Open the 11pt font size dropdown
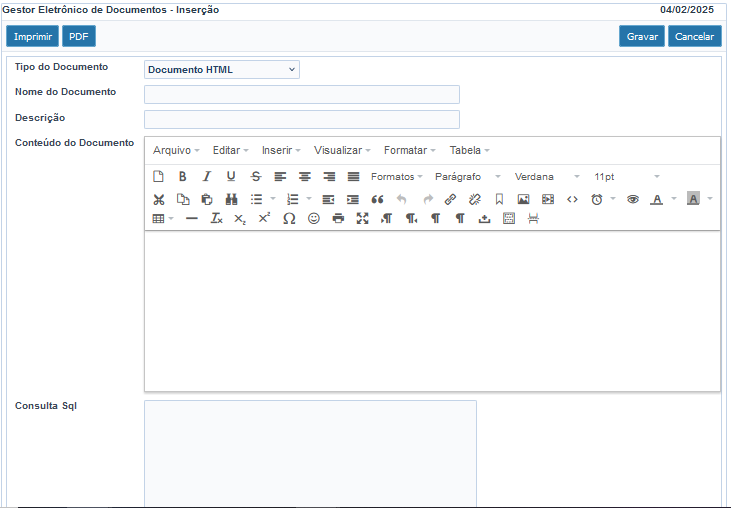The height and width of the screenshot is (508, 731). [626, 177]
